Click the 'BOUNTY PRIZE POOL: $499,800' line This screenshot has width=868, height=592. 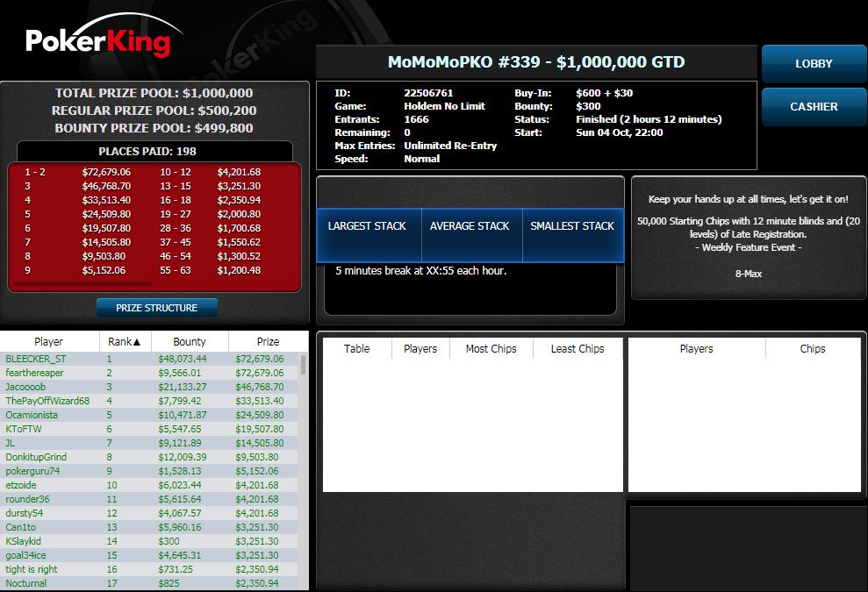coord(154,128)
